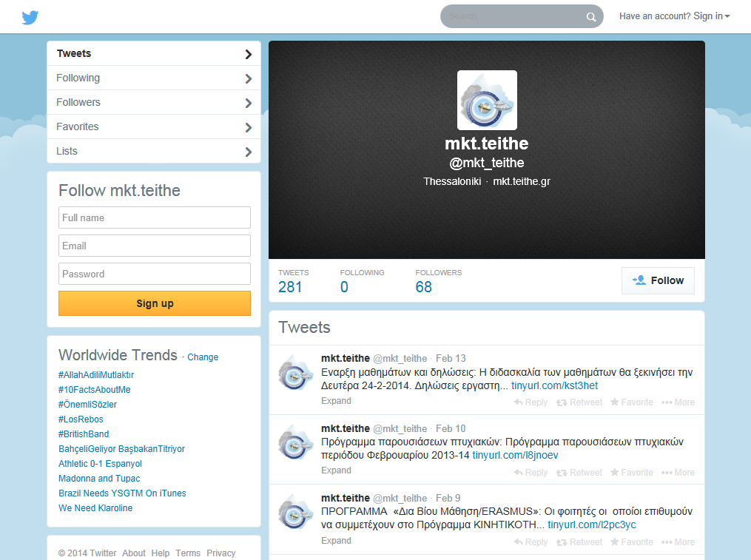The width and height of the screenshot is (751, 560).
Task: Open the tinyurl.com/kst3het link
Action: pyautogui.click(x=555, y=386)
